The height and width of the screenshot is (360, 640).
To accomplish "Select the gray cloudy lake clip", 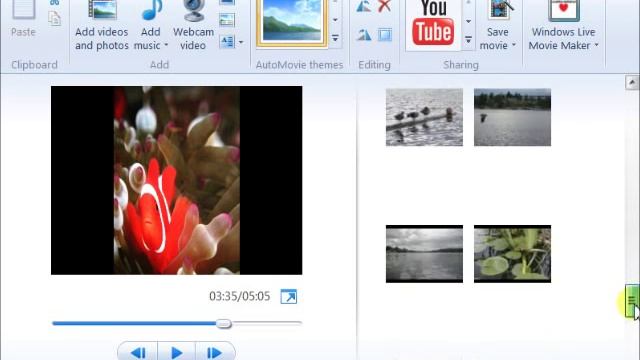I will pos(424,253).
